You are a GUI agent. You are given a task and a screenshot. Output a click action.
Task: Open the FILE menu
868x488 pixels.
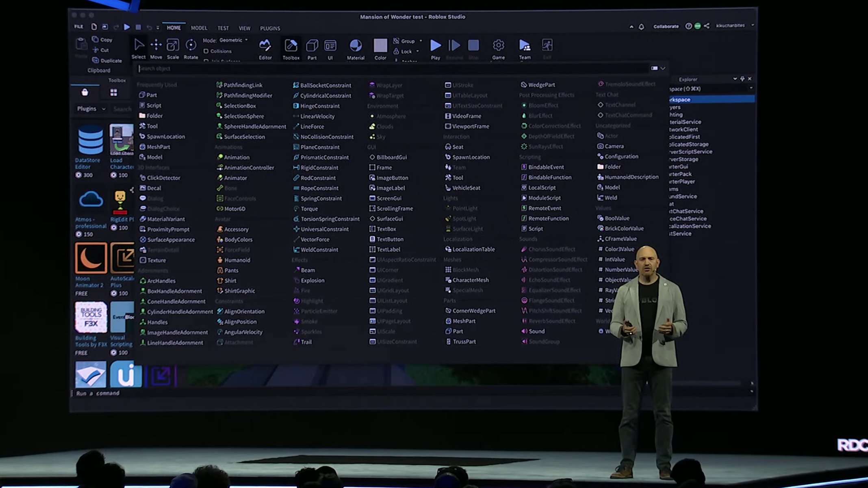tap(79, 27)
